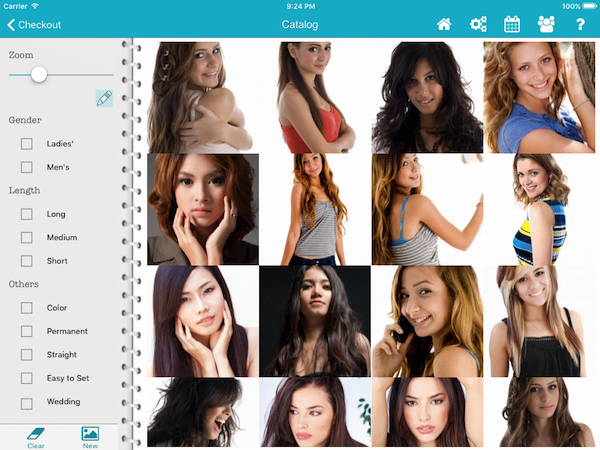Click the 9:24 PM status bar time
Viewport: 600px width, 450px height.
point(300,6)
